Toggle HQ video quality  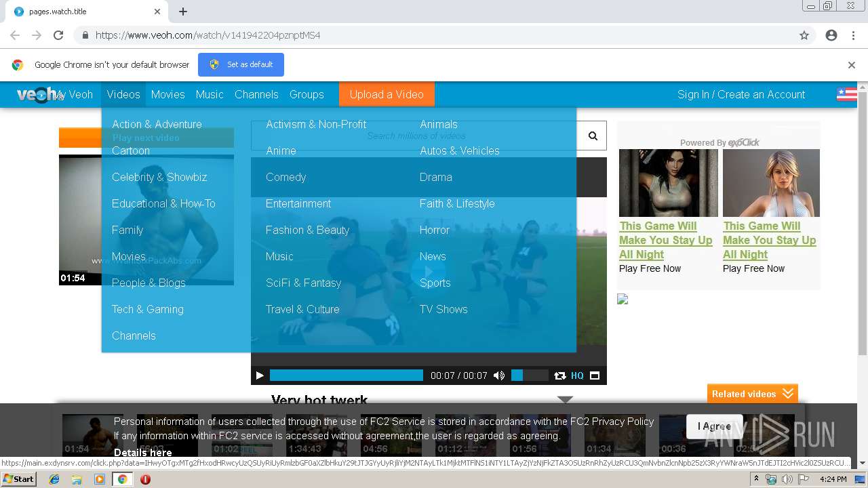coord(577,375)
